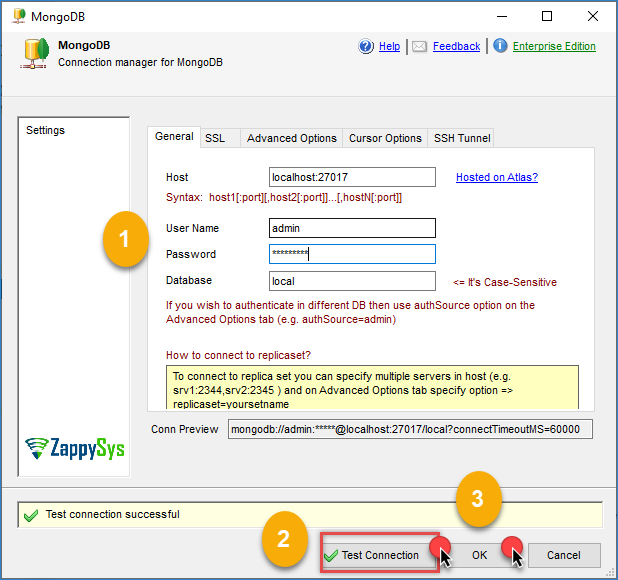Click the host Syntax hint text
This screenshot has height=580, width=618.
pyautogui.click(x=284, y=197)
